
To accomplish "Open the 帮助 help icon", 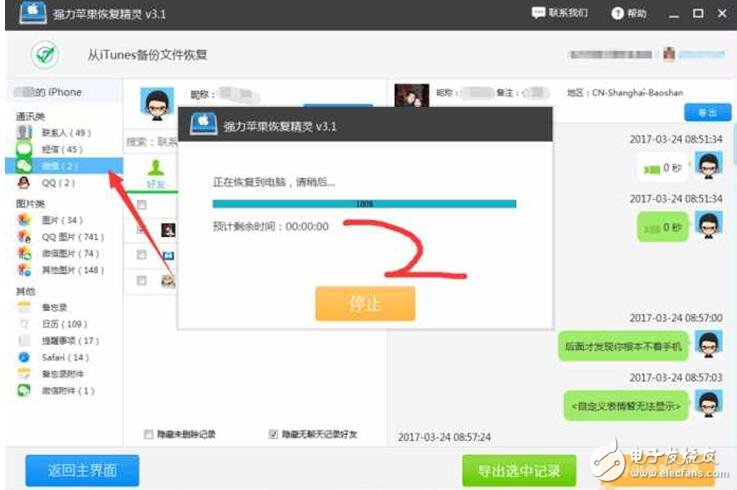I will point(617,13).
